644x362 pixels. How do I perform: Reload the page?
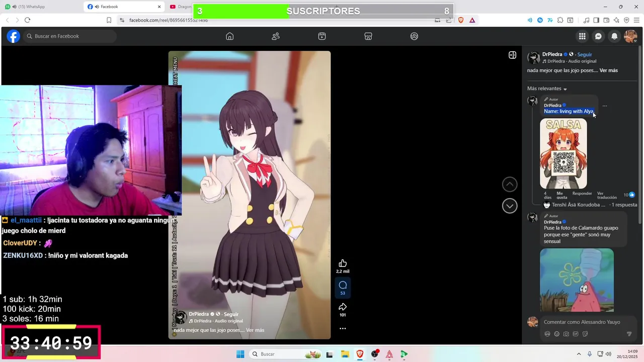[x=27, y=20]
